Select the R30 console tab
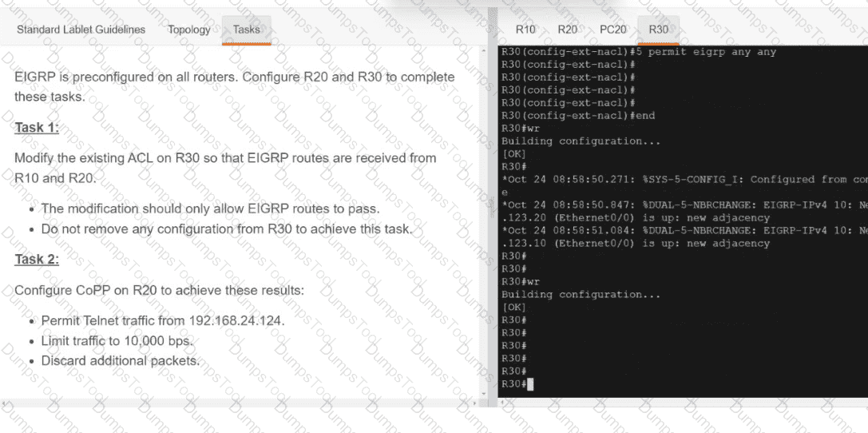Viewport: 868px width, 433px height. (x=659, y=30)
